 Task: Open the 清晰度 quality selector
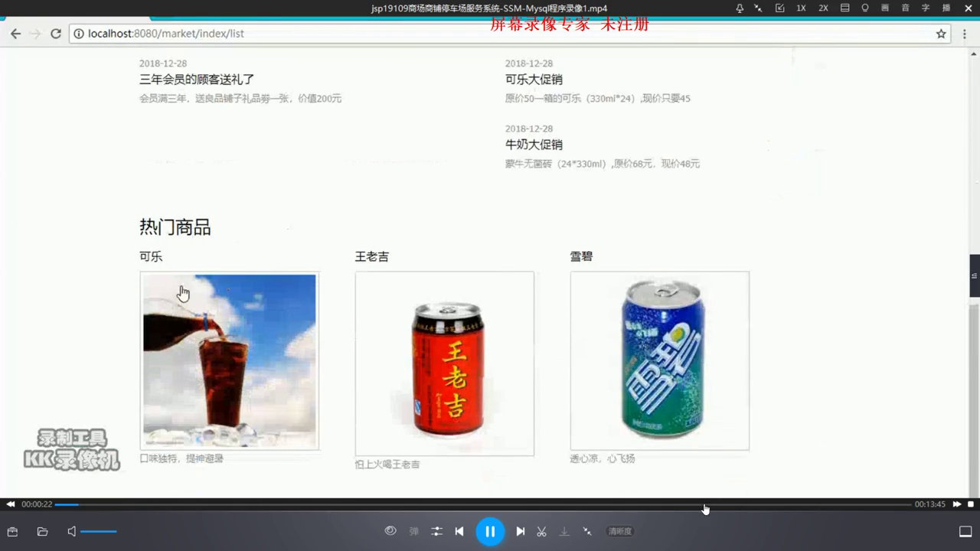(620, 531)
